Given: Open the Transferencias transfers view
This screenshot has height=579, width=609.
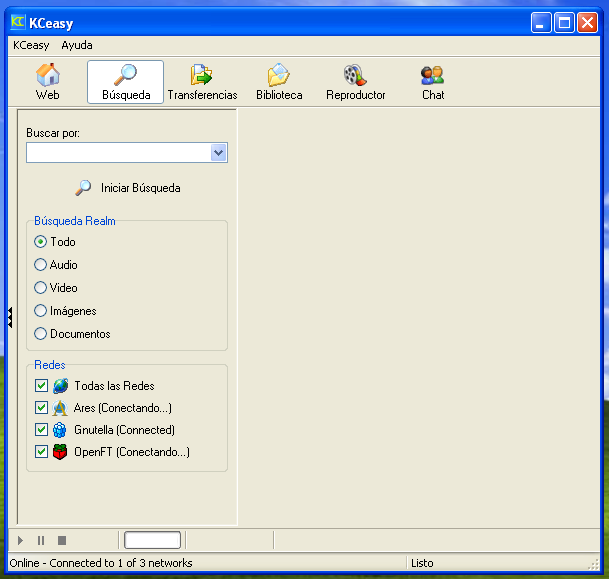Looking at the screenshot, I should tap(202, 82).
